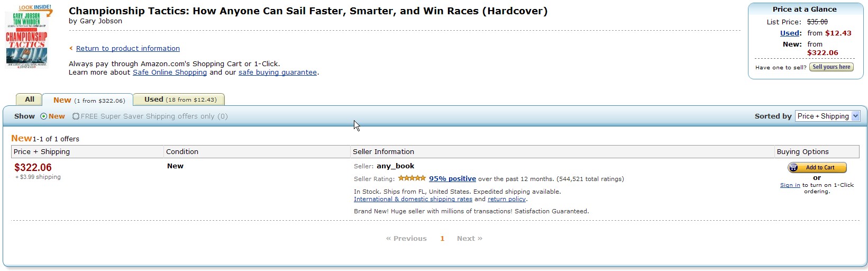Switch to the Used offers tab

(179, 100)
